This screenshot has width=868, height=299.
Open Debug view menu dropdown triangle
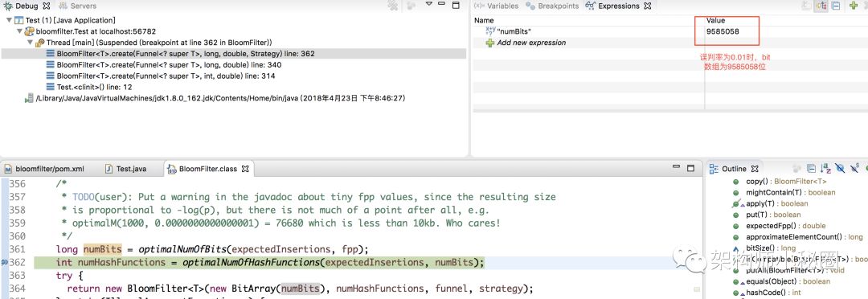pyautogui.click(x=428, y=5)
